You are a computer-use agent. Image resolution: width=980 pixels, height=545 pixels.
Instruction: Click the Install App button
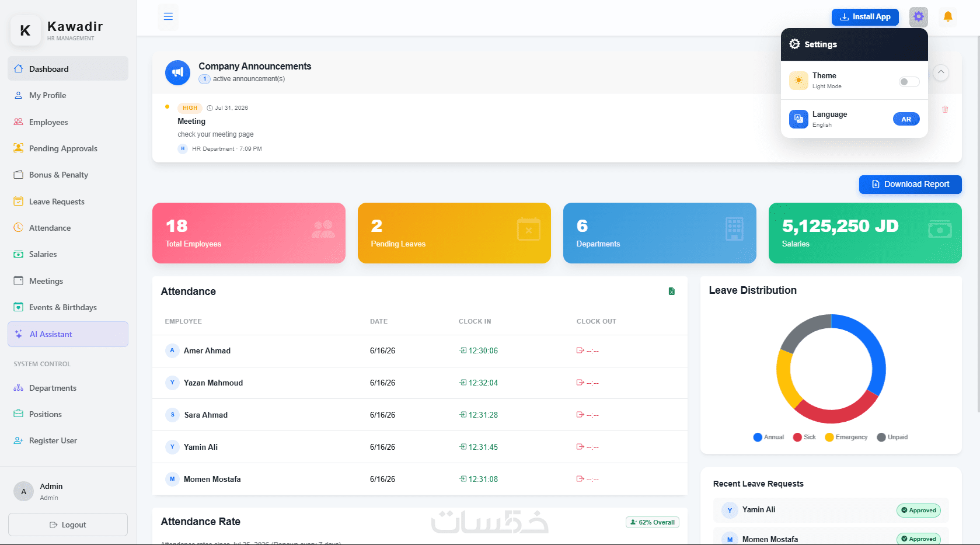tap(865, 17)
